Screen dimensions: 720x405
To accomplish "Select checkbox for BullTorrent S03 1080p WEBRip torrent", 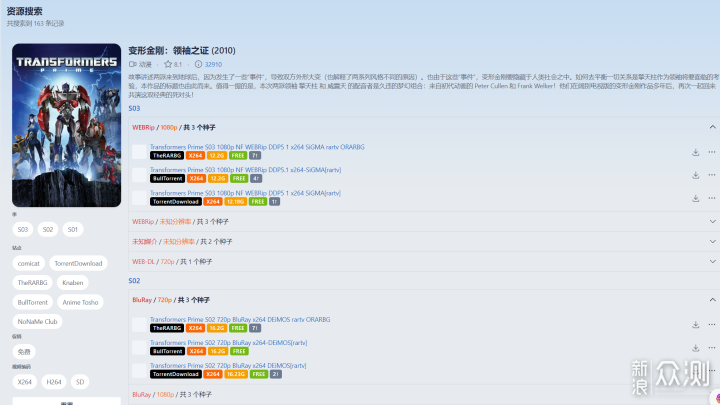I will pos(139,174).
